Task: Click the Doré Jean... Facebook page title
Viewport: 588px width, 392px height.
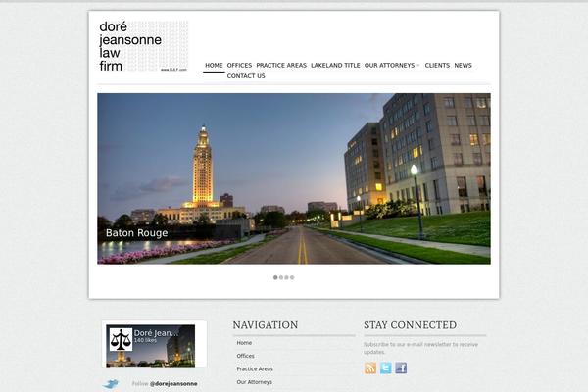Action: click(x=156, y=333)
